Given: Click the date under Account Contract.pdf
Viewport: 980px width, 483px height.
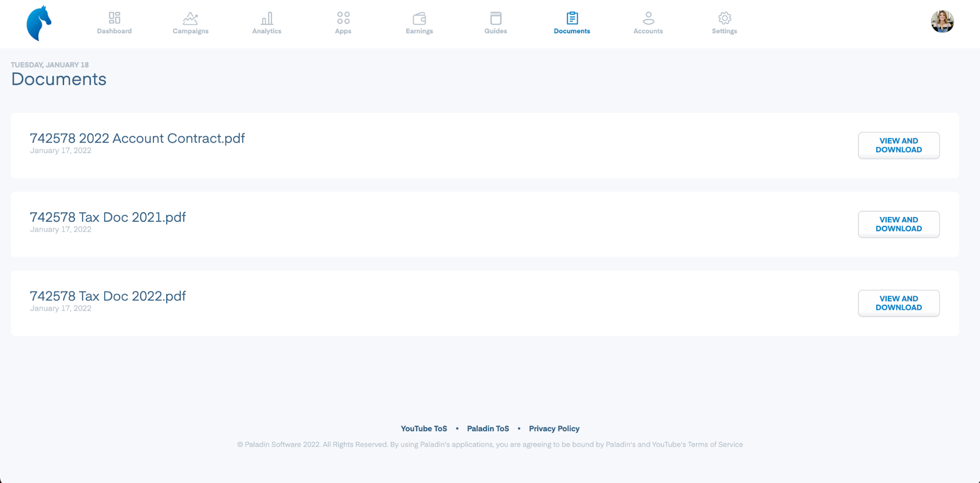Looking at the screenshot, I should click(60, 150).
